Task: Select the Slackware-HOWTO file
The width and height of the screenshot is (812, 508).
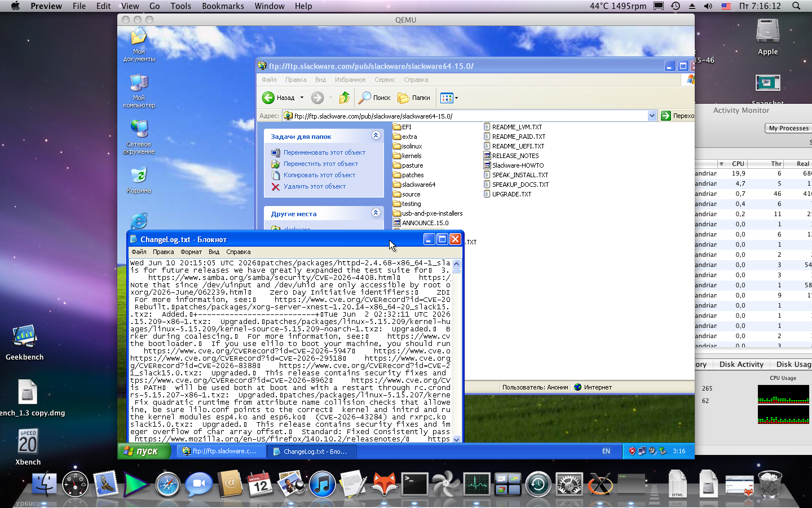Action: (x=514, y=165)
